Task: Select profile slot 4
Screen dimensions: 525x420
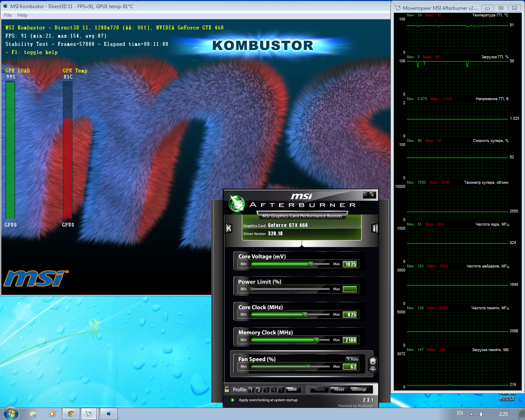Action: [274, 390]
